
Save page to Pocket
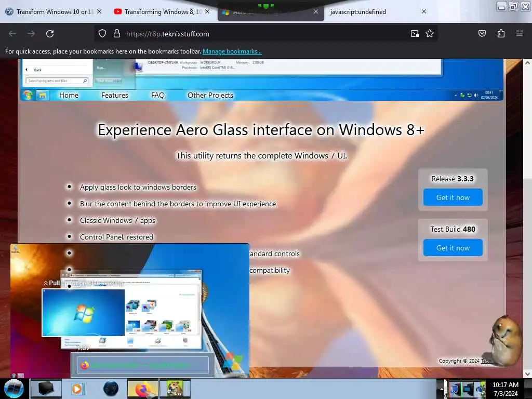pos(482,34)
